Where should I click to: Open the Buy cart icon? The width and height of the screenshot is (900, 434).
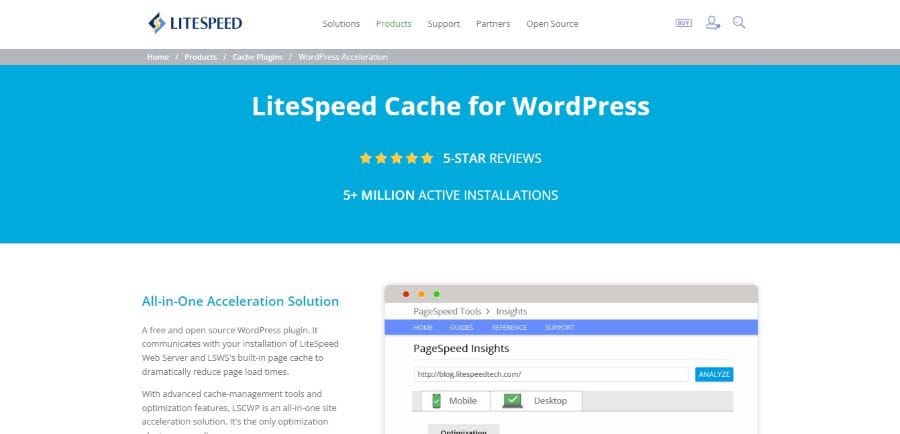tap(683, 23)
